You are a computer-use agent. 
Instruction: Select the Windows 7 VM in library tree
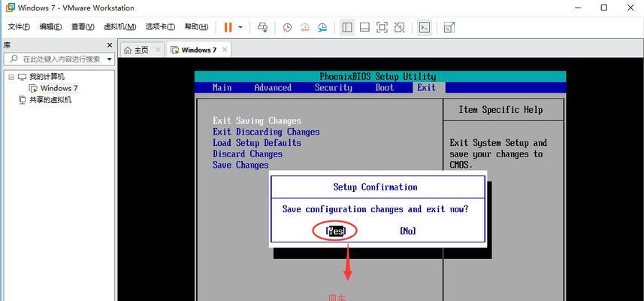pos(59,88)
